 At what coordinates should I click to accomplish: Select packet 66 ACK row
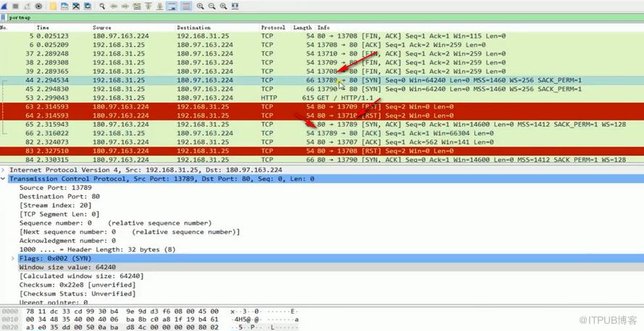[x=322, y=133]
